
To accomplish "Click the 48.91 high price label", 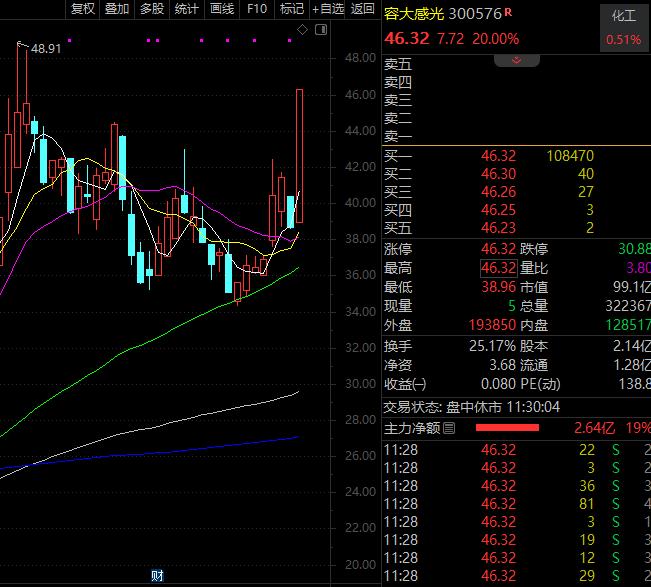I will pos(46,49).
